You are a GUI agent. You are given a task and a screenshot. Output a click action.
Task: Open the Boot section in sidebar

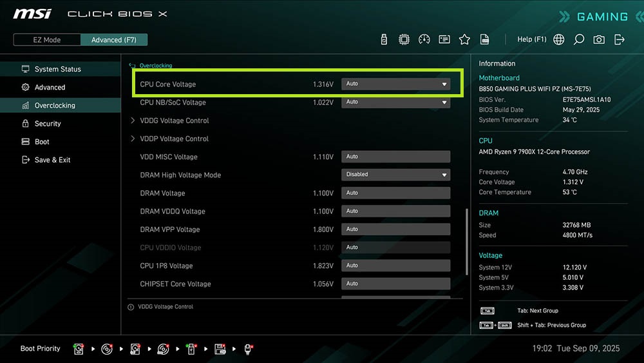pos(61,141)
